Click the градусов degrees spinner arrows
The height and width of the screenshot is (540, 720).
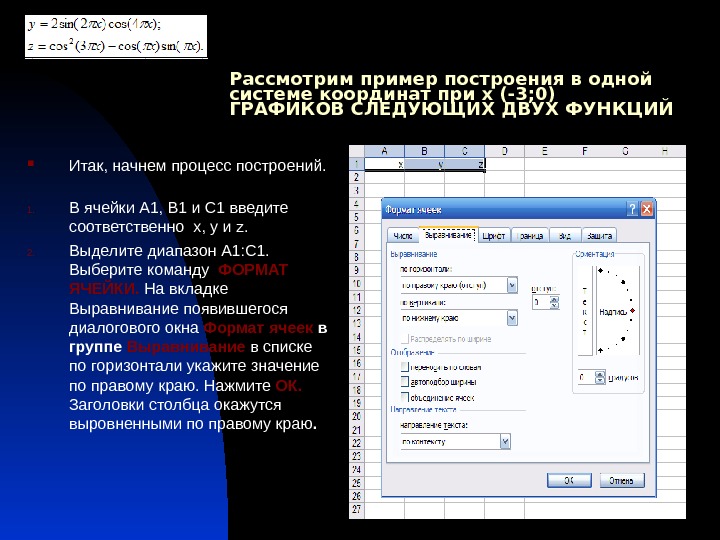click(x=600, y=377)
